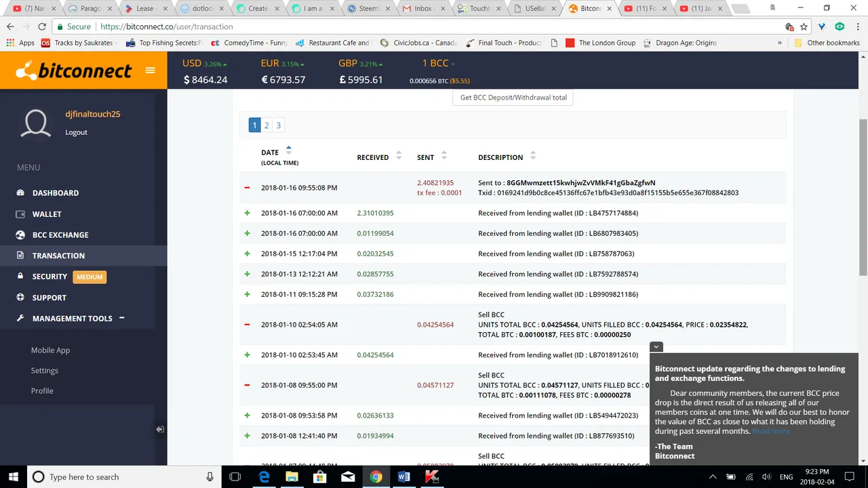This screenshot has width=868, height=488.
Task: Click Get BCC Deposit/Withdrawal total button
Action: click(x=513, y=98)
